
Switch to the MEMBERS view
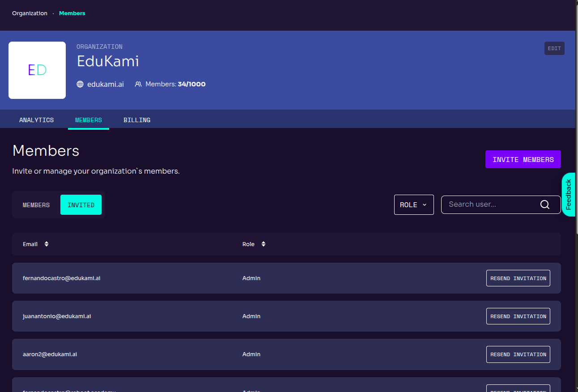pyautogui.click(x=36, y=205)
